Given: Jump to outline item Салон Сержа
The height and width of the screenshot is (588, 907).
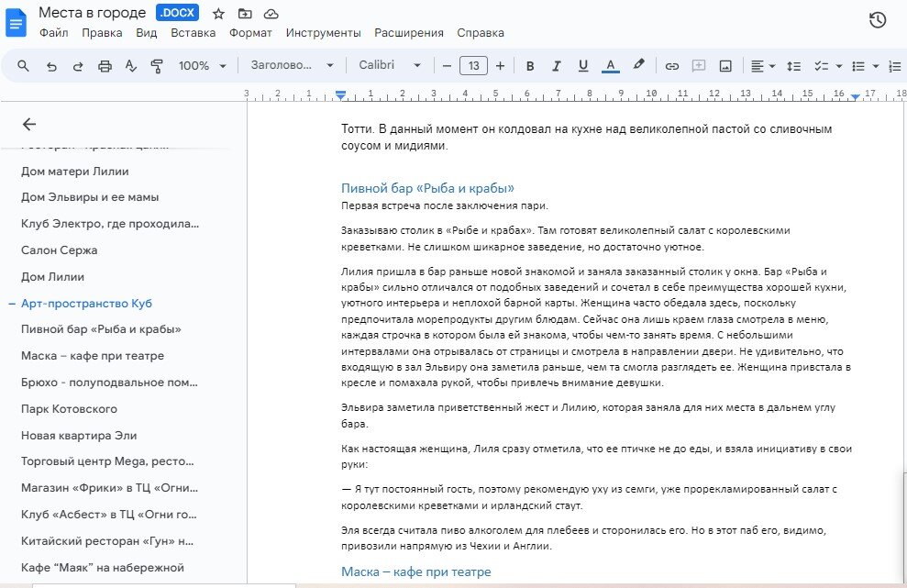Looking at the screenshot, I should (59, 250).
